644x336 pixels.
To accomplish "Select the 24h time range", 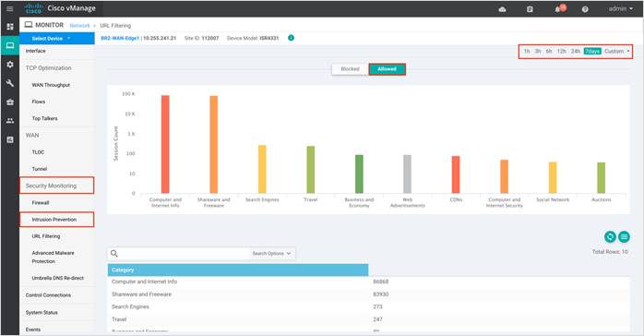I will coord(576,52).
